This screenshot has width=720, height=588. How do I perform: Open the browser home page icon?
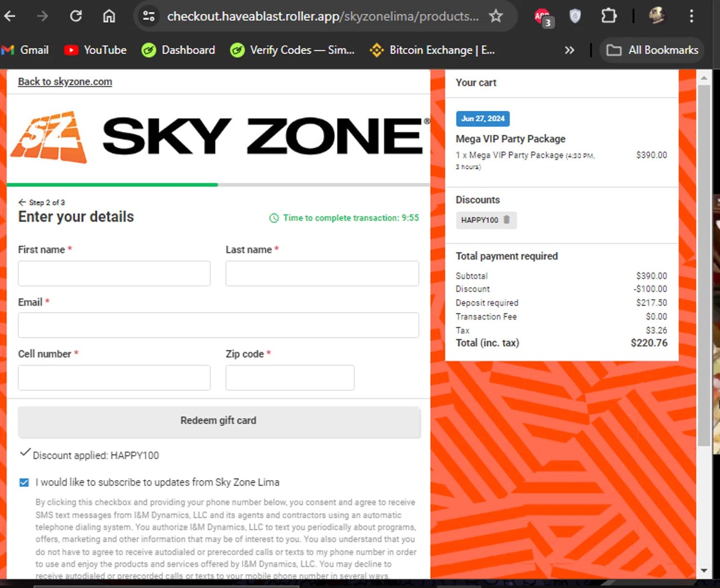click(109, 16)
